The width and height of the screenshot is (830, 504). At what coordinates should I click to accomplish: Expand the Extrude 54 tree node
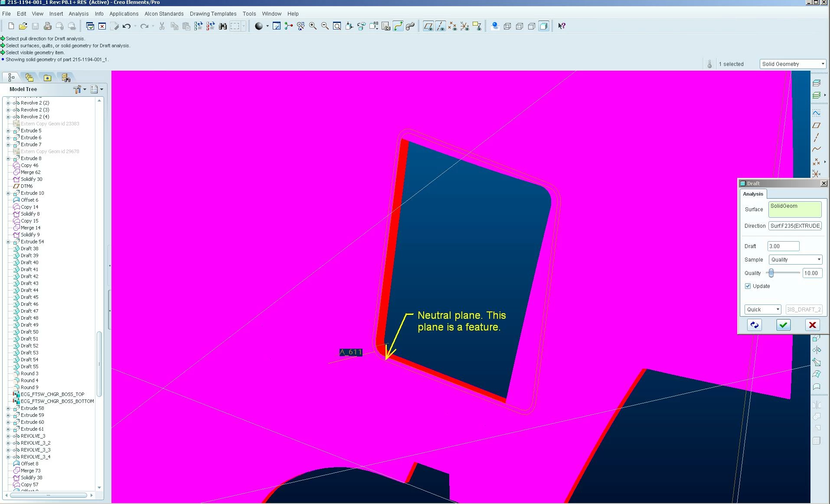point(8,242)
